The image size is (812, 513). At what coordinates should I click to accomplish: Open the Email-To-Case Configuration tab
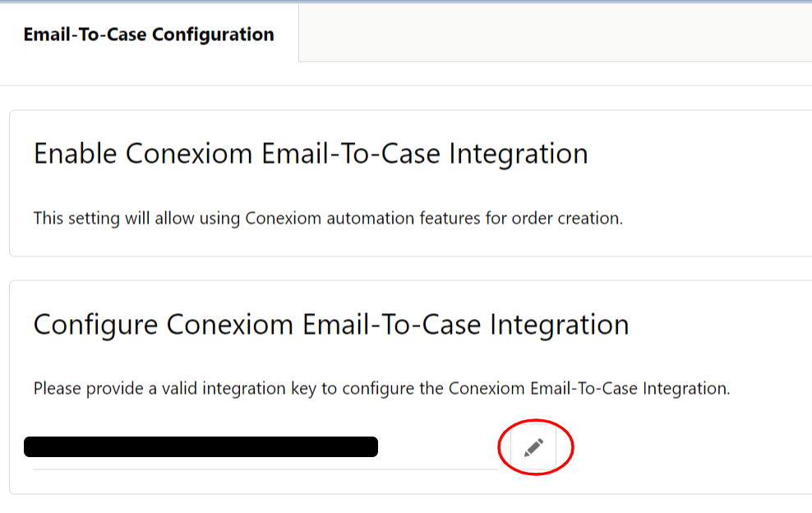(149, 35)
